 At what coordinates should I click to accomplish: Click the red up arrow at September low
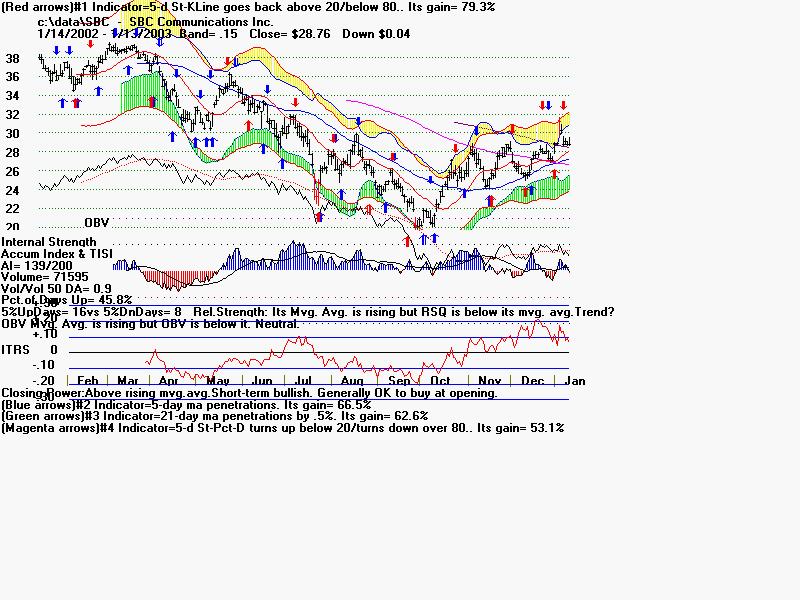(x=407, y=240)
